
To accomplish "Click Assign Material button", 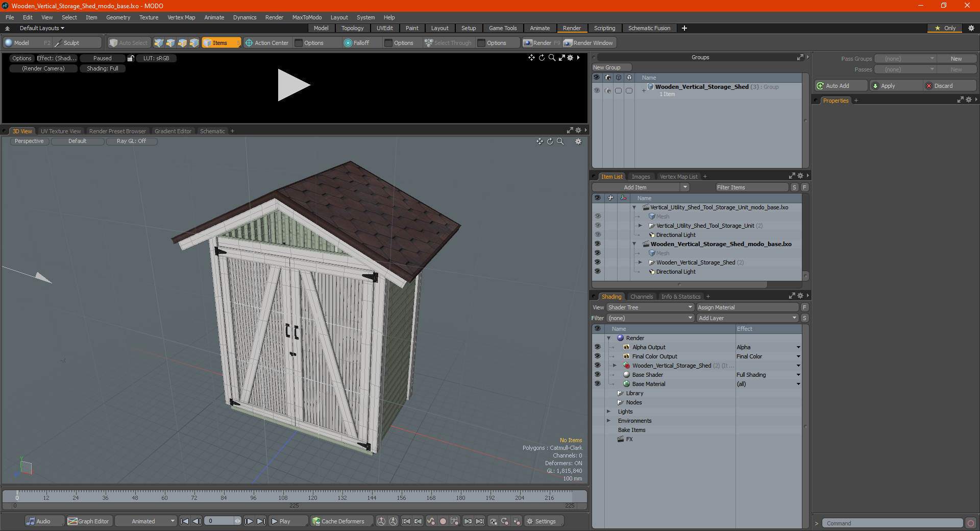I will click(x=747, y=307).
